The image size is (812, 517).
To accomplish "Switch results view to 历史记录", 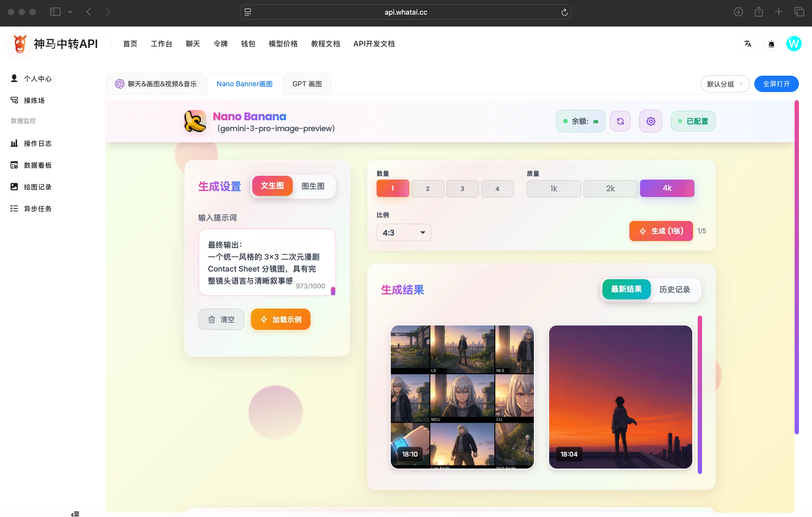I will [674, 289].
